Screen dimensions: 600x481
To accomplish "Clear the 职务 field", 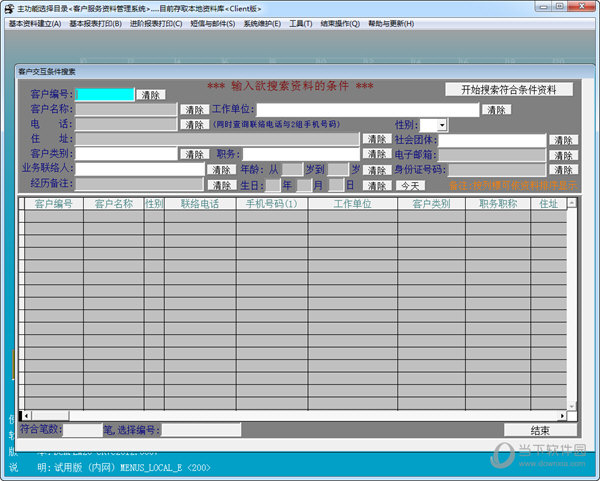I will point(377,154).
